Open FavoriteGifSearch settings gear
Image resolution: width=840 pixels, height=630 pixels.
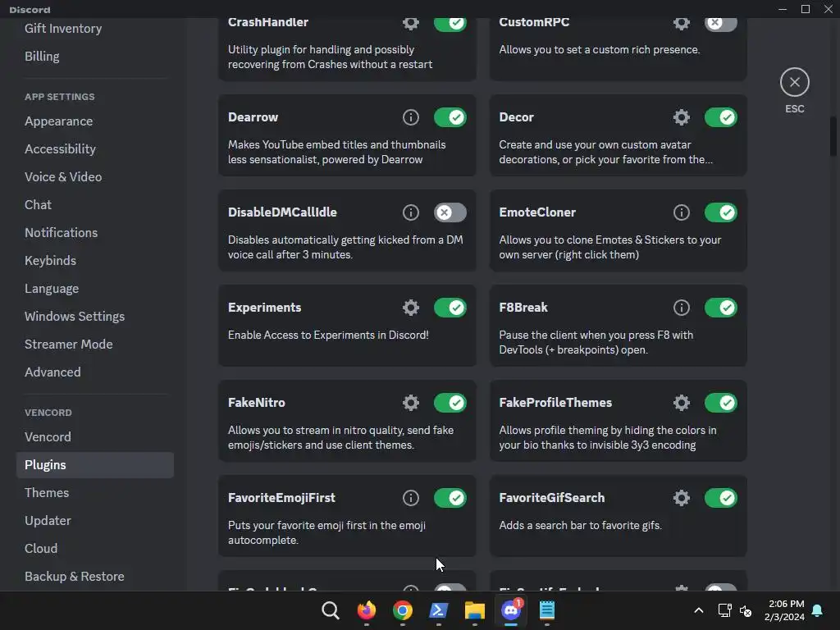[682, 498]
